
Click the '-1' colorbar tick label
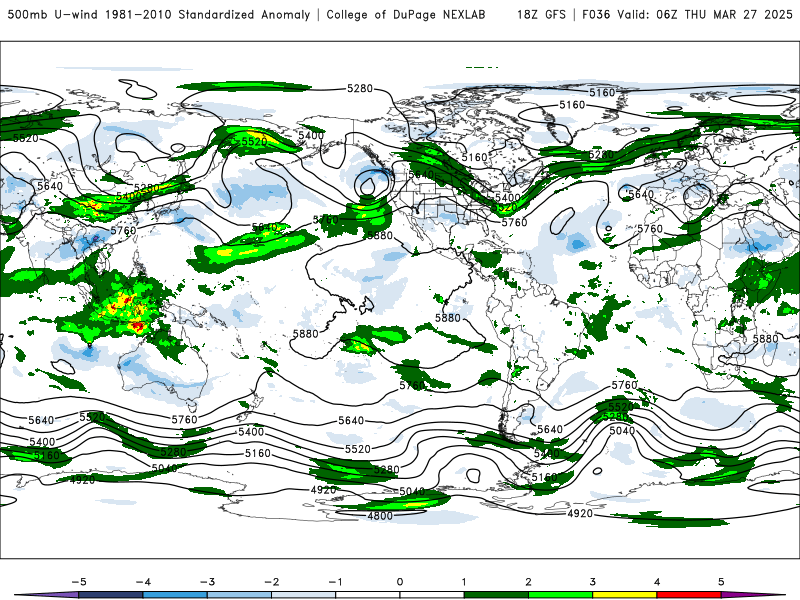coord(335,582)
